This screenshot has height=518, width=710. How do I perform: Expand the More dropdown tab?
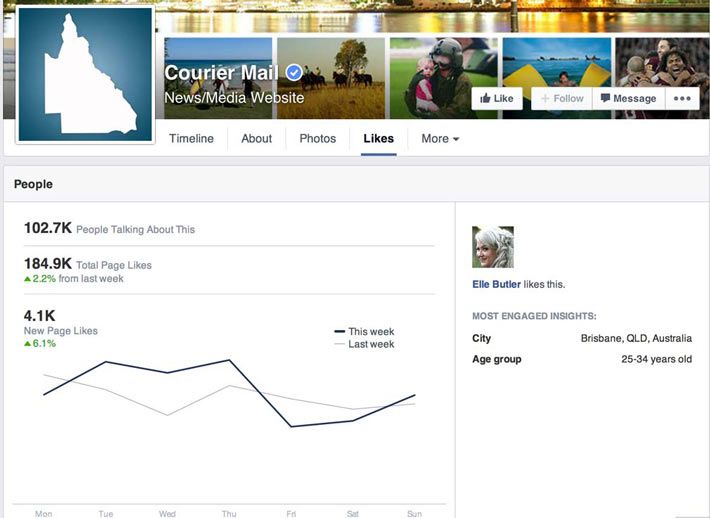coord(440,139)
